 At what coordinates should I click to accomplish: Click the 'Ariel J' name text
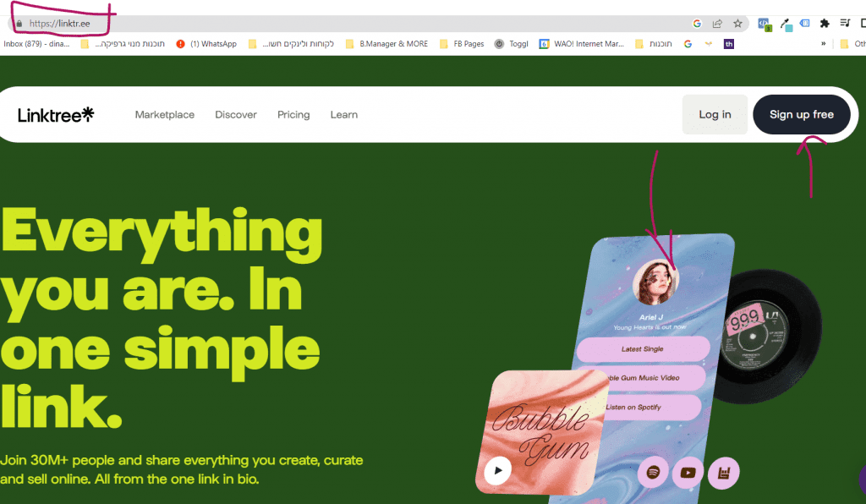[651, 317]
